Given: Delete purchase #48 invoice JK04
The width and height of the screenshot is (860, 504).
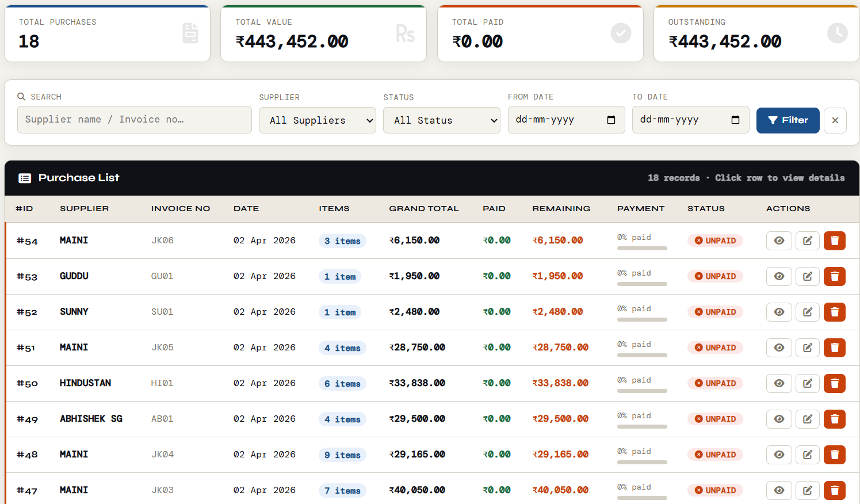Looking at the screenshot, I should pyautogui.click(x=834, y=455).
